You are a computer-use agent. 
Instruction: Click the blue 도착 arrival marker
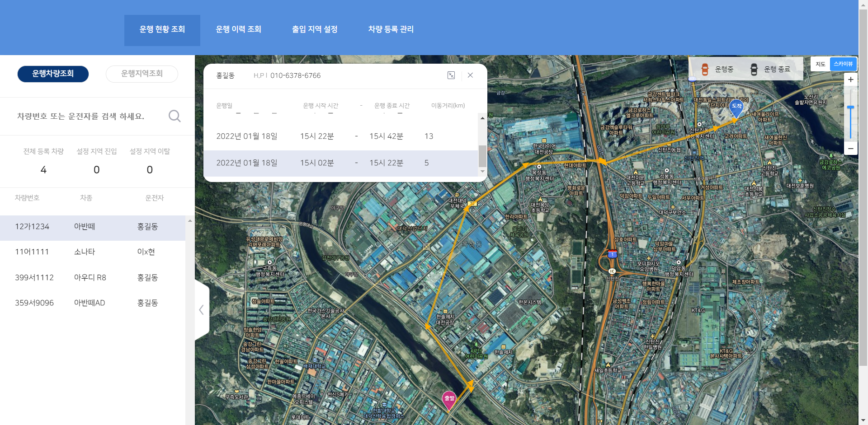(736, 107)
